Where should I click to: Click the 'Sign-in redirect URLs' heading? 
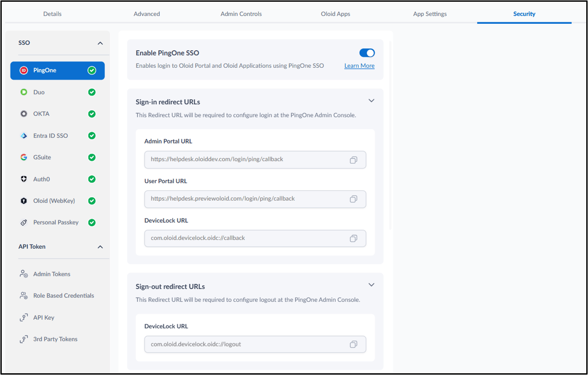[x=168, y=102]
